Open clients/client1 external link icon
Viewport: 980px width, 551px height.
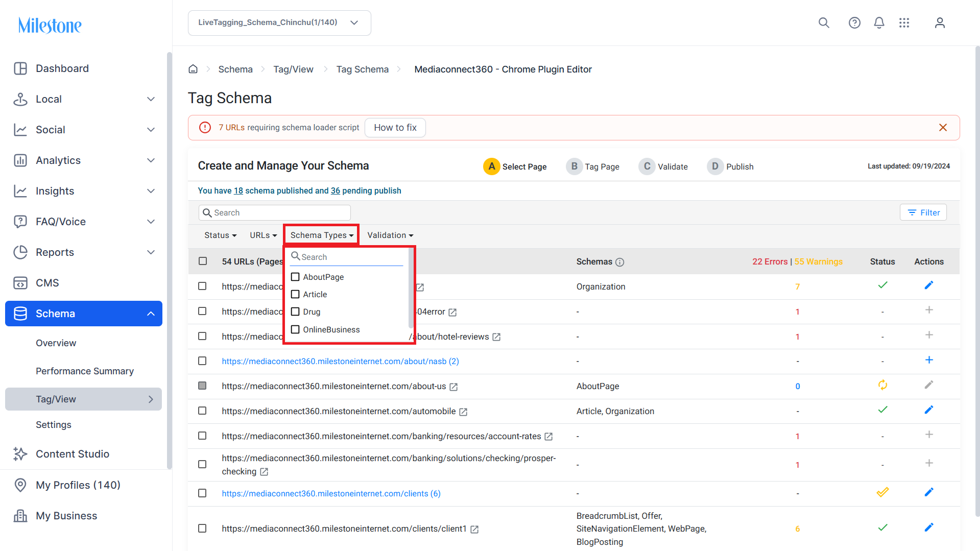click(474, 530)
